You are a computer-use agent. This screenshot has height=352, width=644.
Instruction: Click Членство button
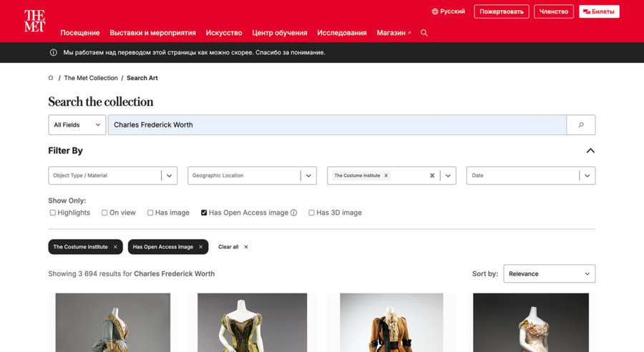tap(554, 11)
